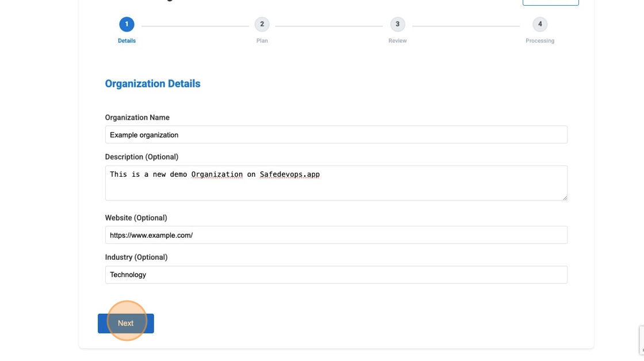Click the step 1 Details circle
644x361 pixels.
click(x=128, y=25)
